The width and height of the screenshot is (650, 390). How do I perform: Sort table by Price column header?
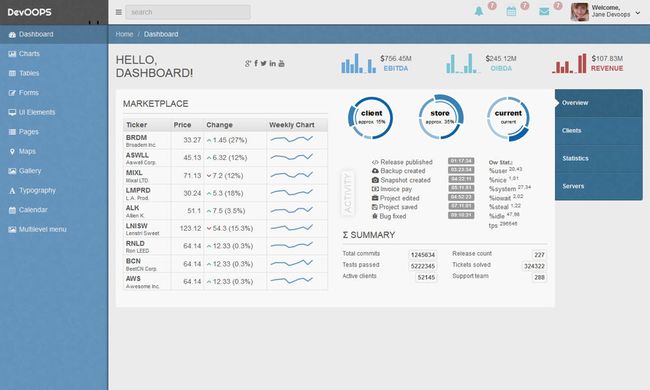click(187, 125)
